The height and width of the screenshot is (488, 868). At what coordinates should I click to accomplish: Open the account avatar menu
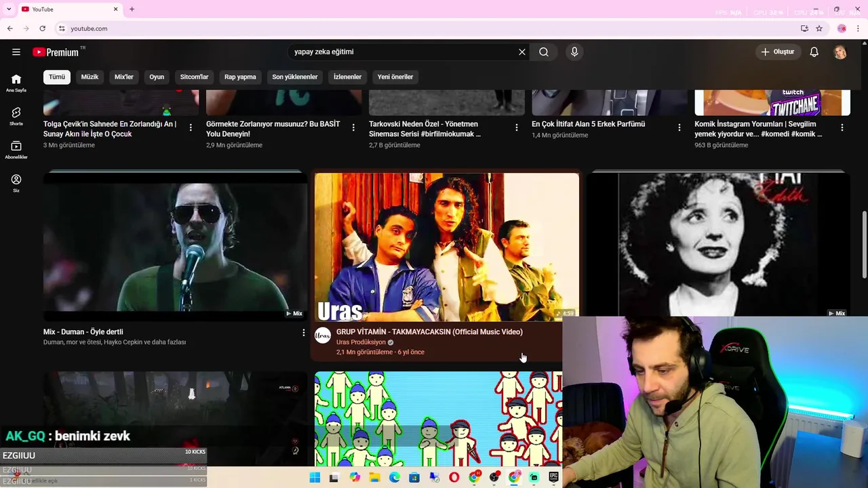(x=840, y=52)
